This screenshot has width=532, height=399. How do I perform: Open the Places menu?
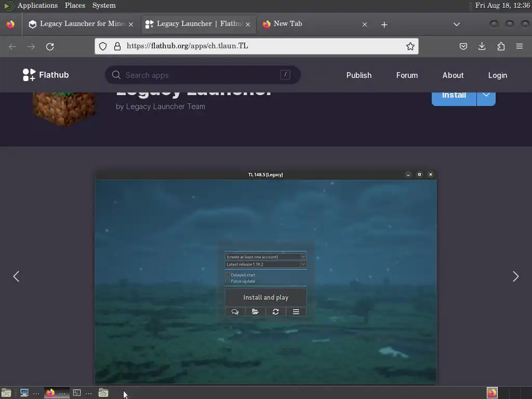pyautogui.click(x=75, y=5)
